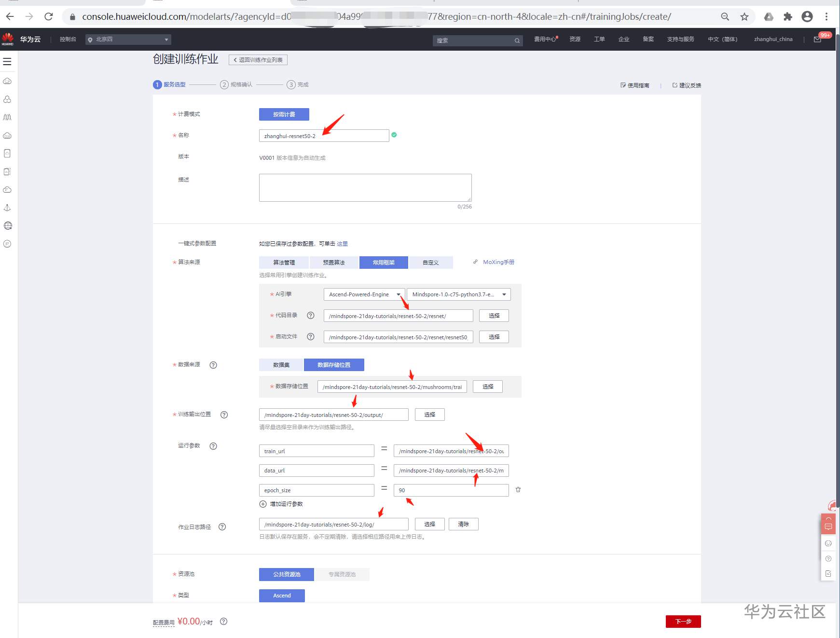The height and width of the screenshot is (638, 840).
Task: Click 清除 to clear the log path
Action: coord(464,524)
